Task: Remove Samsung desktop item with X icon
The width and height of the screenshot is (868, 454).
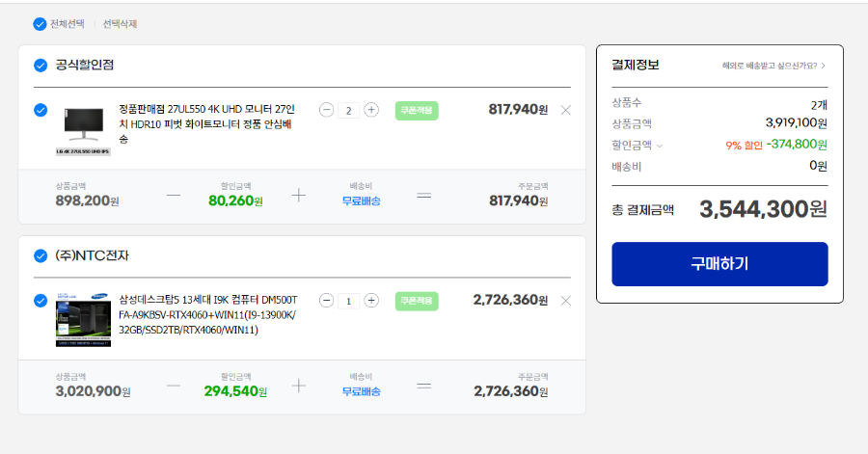Action: point(566,301)
